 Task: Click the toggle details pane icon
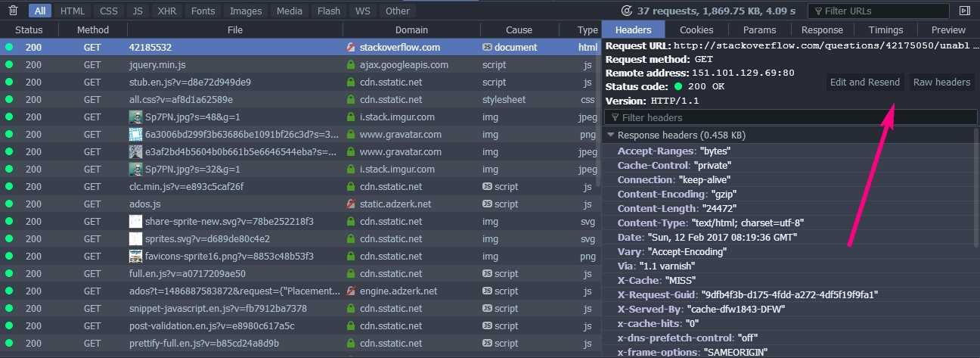(964, 11)
